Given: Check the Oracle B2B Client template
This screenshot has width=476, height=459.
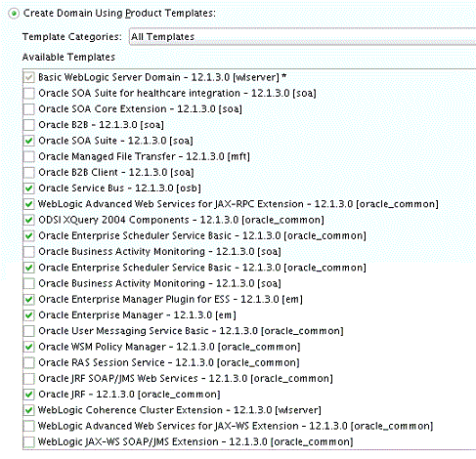Looking at the screenshot, I should [x=29, y=173].
